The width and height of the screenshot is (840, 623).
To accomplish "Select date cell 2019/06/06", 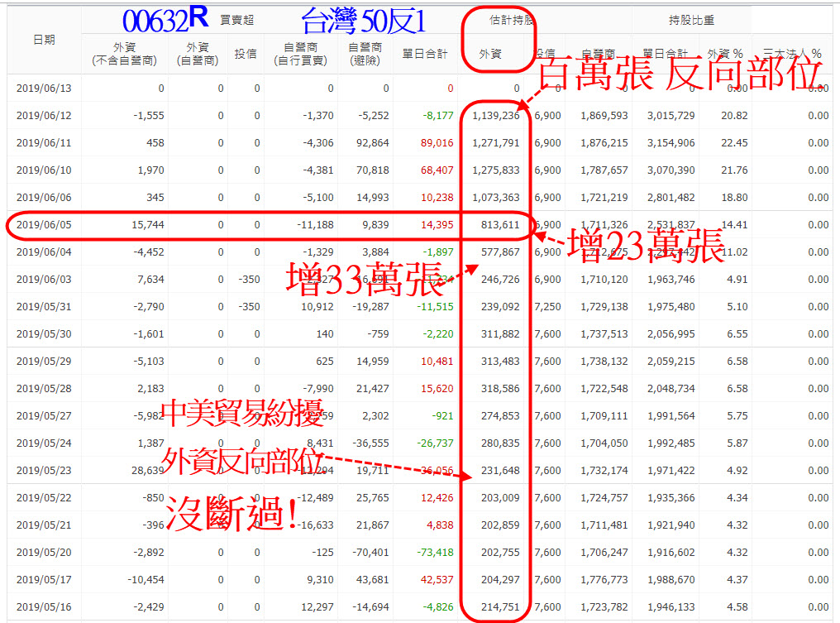I will tap(44, 198).
